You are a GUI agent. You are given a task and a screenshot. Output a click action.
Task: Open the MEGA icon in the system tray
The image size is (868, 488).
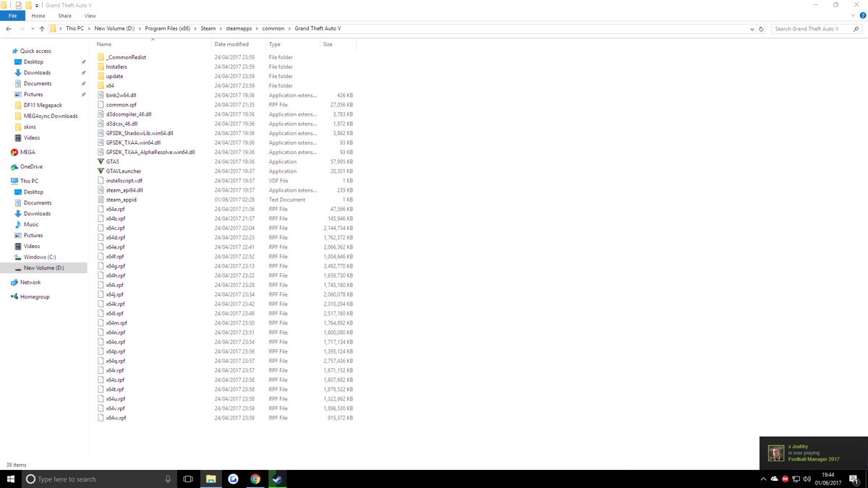786,479
